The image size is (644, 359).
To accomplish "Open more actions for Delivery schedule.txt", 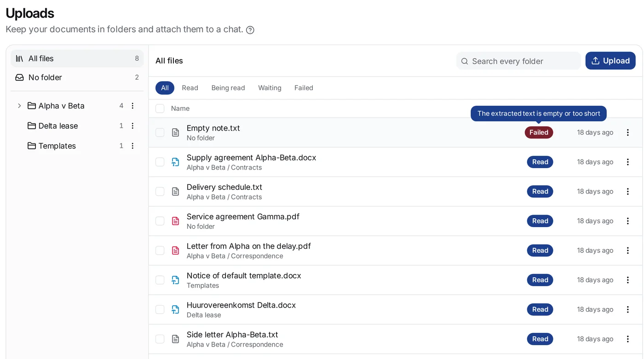I will pyautogui.click(x=628, y=191).
